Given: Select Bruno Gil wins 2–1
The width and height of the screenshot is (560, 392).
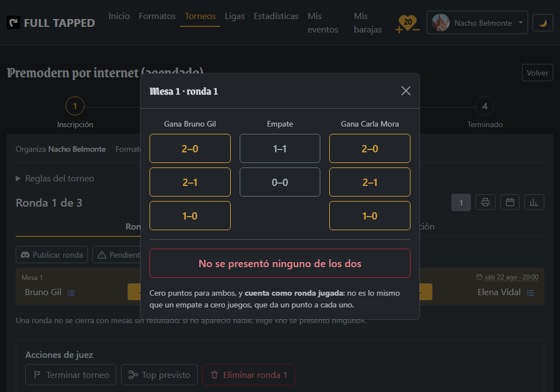Looking at the screenshot, I should pyautogui.click(x=190, y=182).
